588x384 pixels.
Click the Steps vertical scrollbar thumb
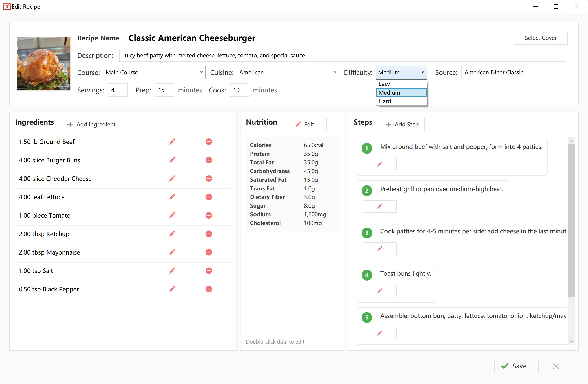point(571,221)
